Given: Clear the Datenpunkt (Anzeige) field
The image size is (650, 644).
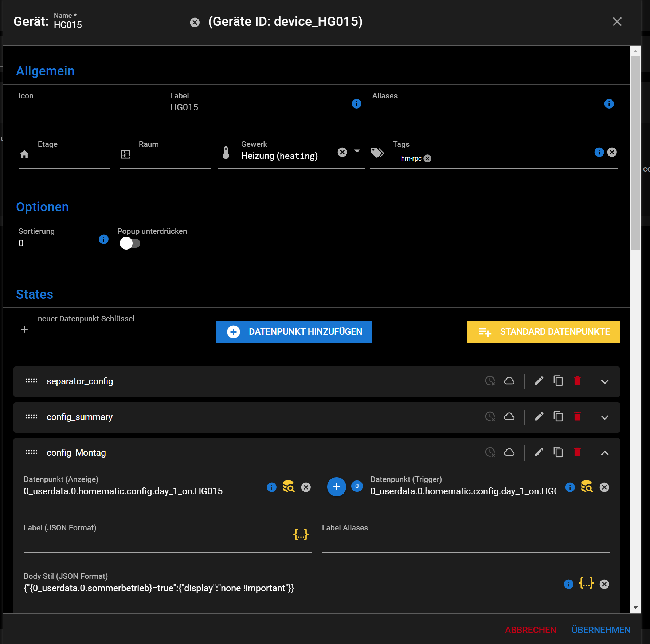Looking at the screenshot, I should (306, 487).
